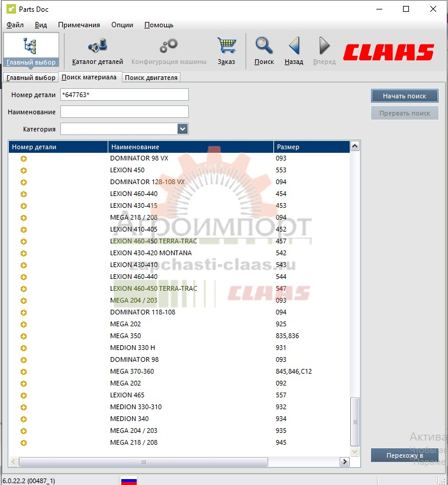
Task: Open the Помощь menu
Action: coord(159,25)
